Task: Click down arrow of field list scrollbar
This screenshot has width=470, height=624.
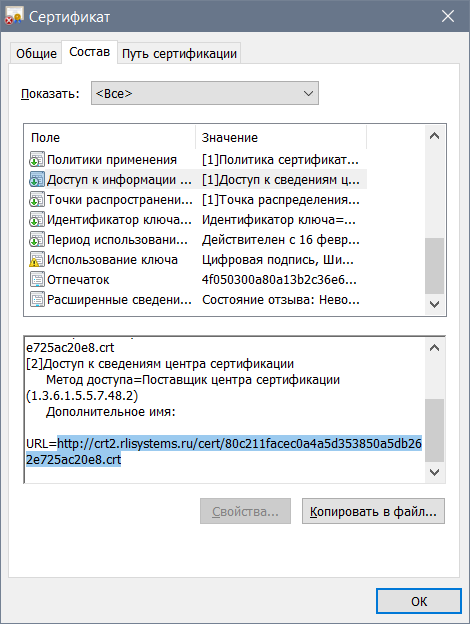Action: tap(435, 304)
